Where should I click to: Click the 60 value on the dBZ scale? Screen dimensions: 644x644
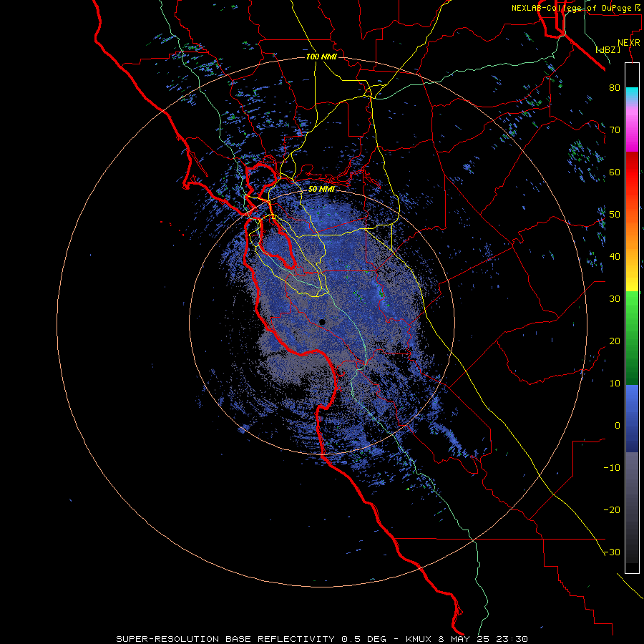(x=615, y=172)
